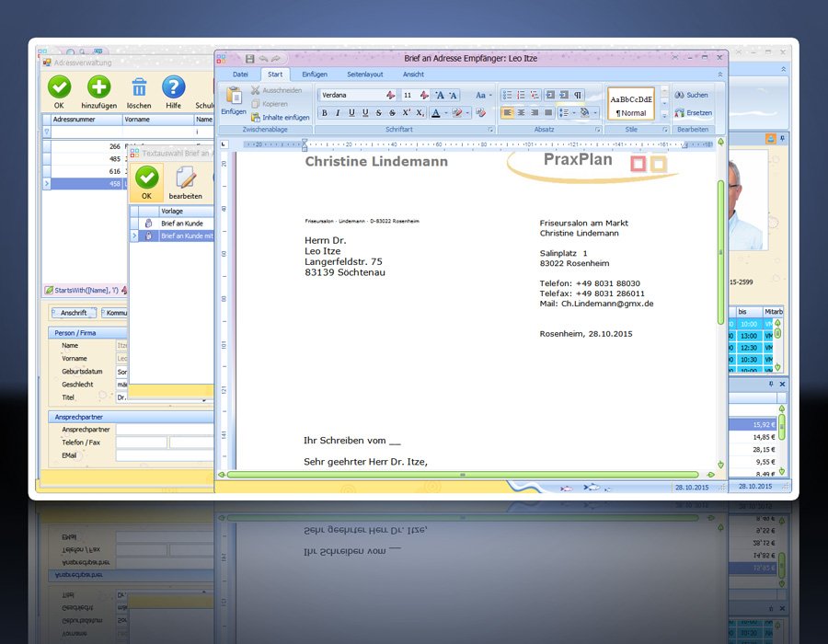Click the undo arrow in the letter title bar
Viewport: 828px width, 644px height.
[263, 59]
